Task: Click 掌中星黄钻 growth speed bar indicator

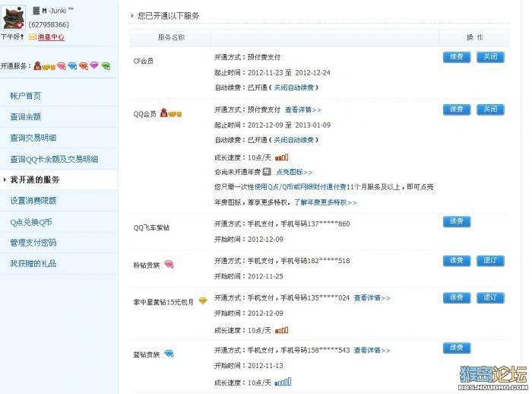Action: click(x=282, y=330)
